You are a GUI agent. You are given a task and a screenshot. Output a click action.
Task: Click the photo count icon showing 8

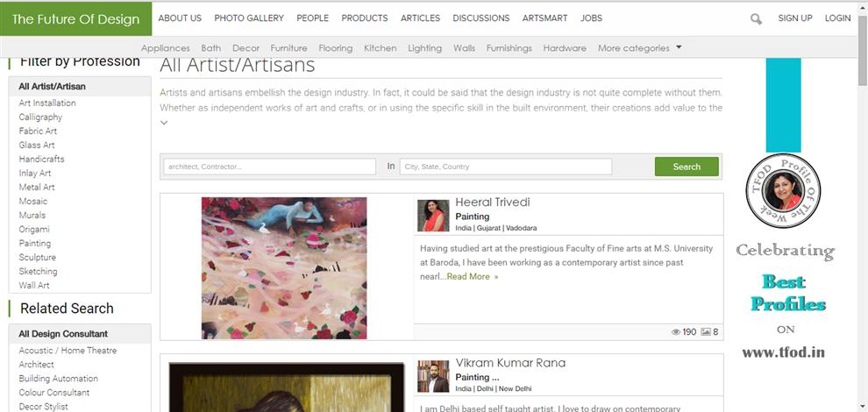(706, 332)
